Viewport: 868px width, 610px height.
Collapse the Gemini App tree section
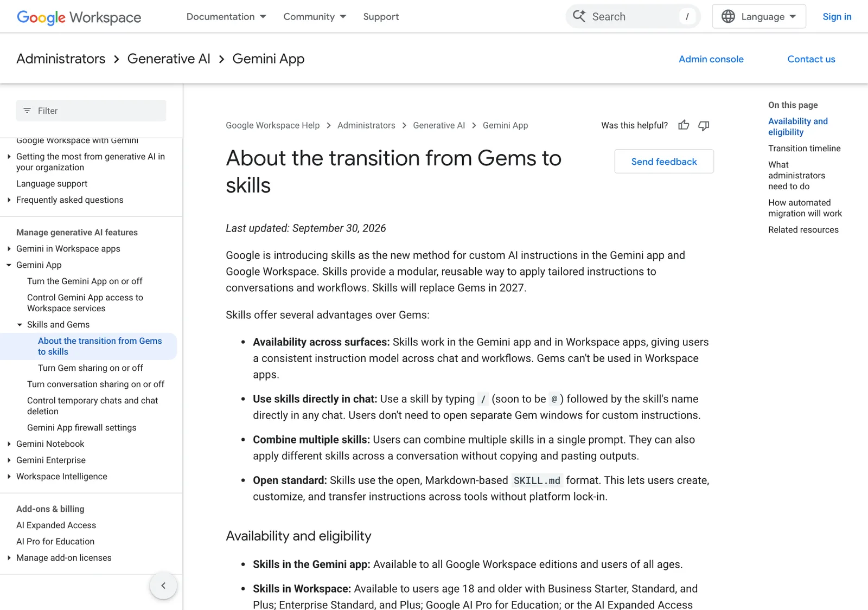tap(9, 265)
